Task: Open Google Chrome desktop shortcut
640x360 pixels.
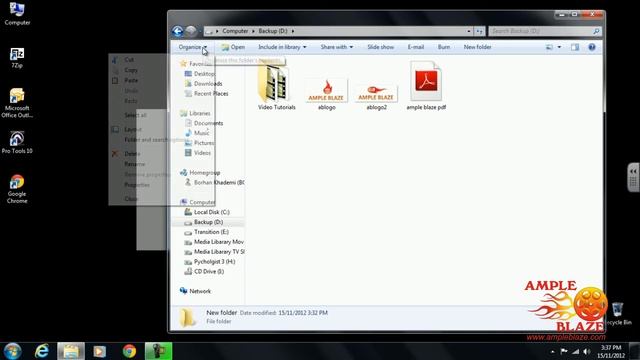Action: pyautogui.click(x=17, y=189)
